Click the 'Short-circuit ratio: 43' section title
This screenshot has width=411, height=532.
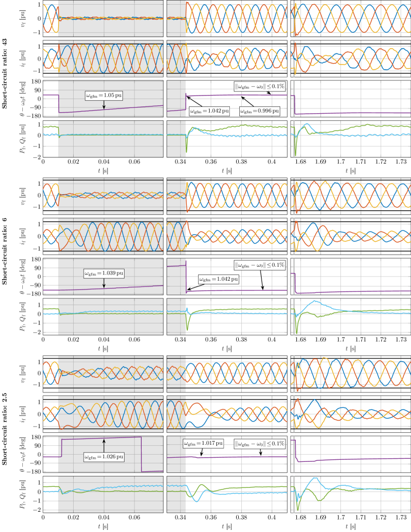point(4,74)
